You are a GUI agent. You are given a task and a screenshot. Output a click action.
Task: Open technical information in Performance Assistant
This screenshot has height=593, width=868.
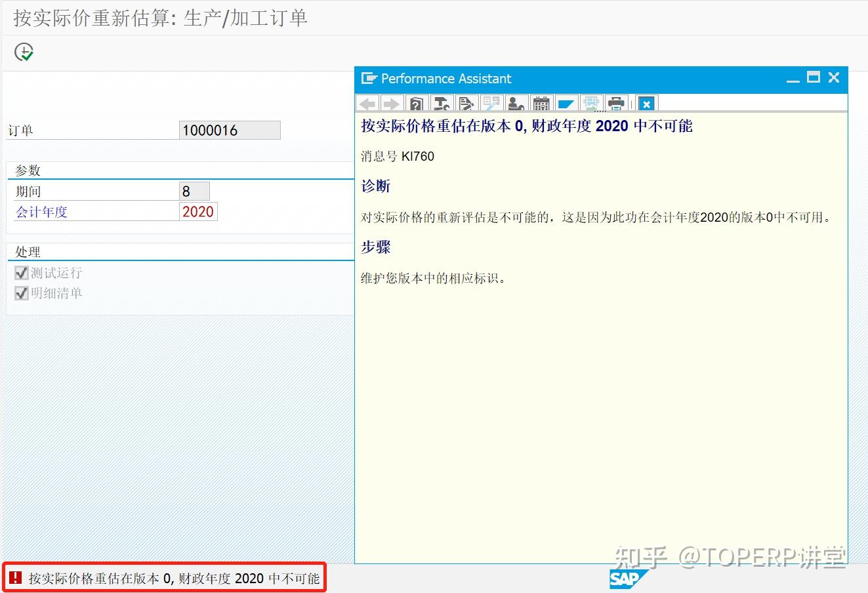pyautogui.click(x=441, y=103)
